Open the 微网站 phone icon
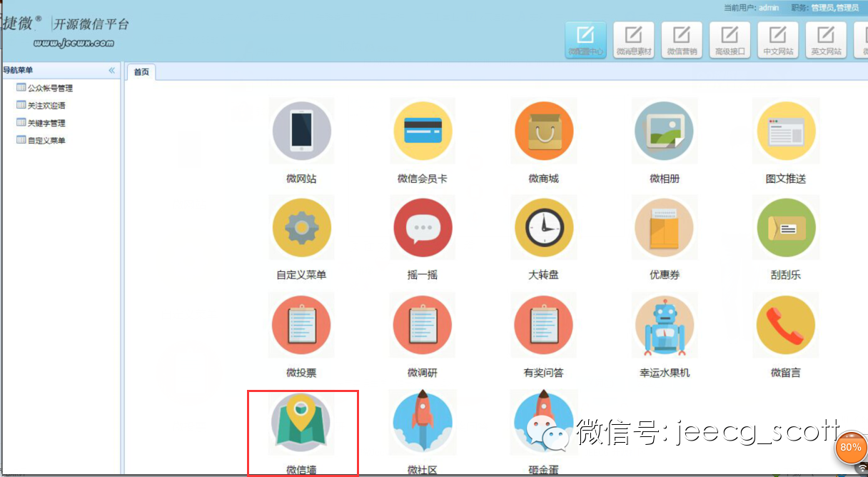Screen dimensions: 868x477 pyautogui.click(x=302, y=130)
